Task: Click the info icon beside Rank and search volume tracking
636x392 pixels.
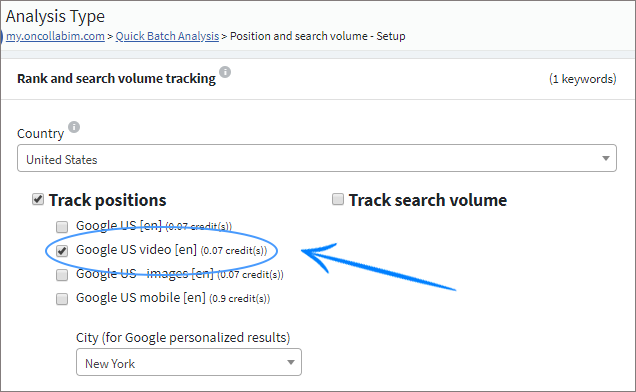Action: (225, 72)
